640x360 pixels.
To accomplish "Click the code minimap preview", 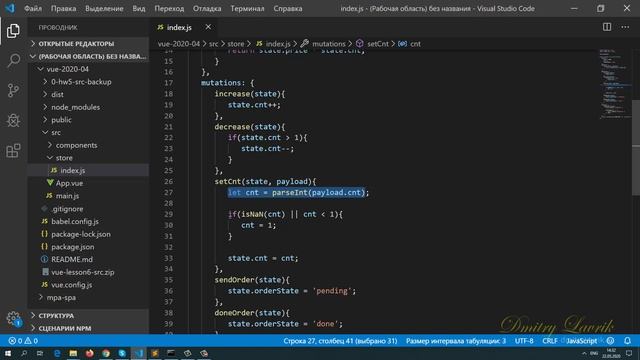I will [x=615, y=84].
